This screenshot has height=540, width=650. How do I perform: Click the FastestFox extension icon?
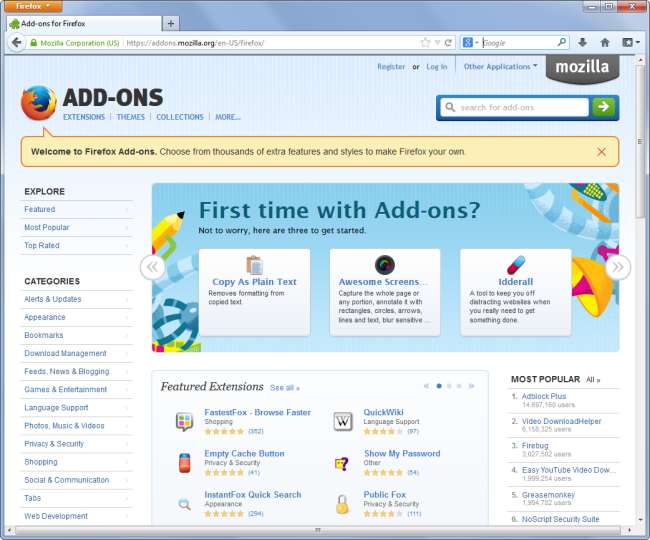coord(184,421)
